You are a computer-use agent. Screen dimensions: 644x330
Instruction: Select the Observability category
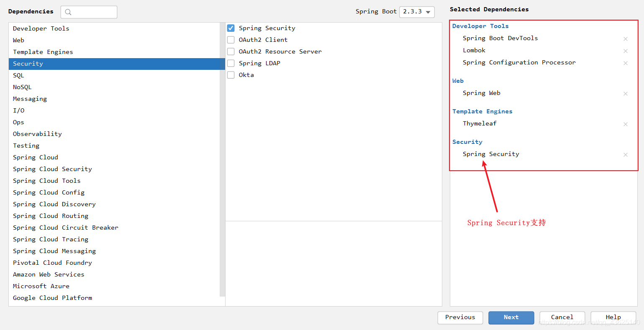[x=114, y=134]
